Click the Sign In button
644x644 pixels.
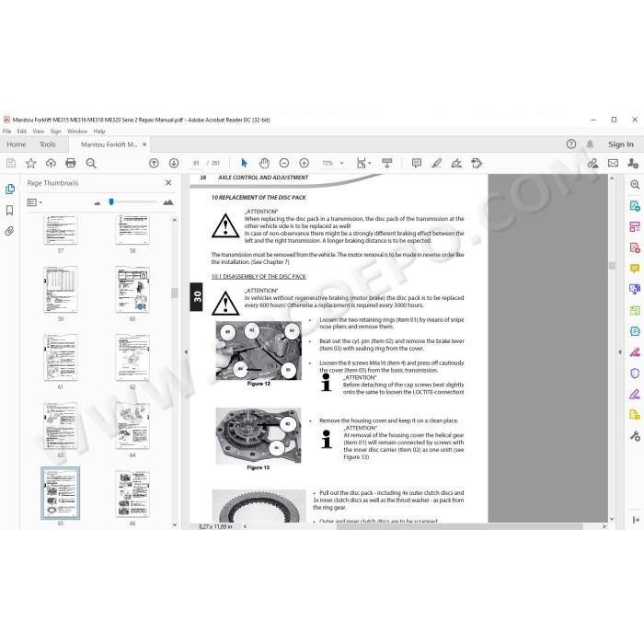621,144
